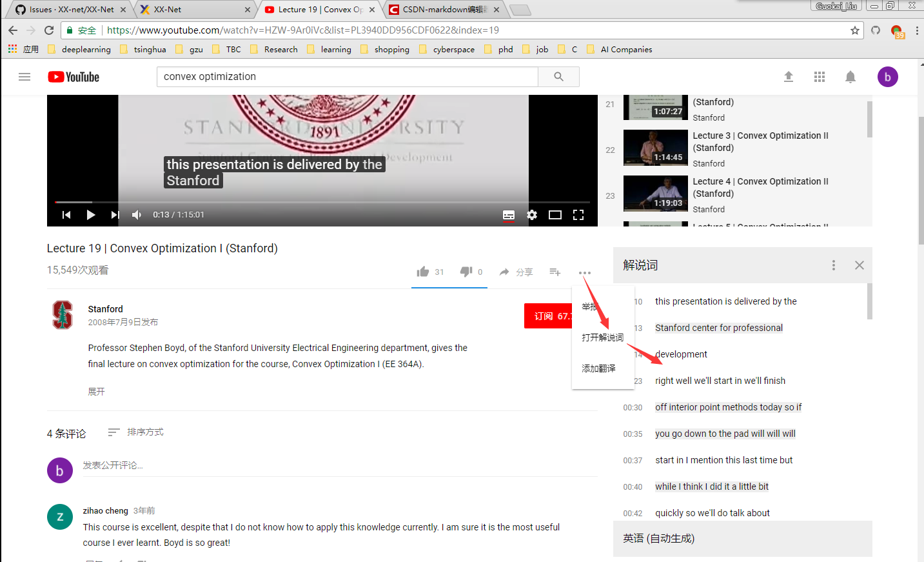Select the add translations menu entry
This screenshot has width=924, height=562.
click(603, 368)
